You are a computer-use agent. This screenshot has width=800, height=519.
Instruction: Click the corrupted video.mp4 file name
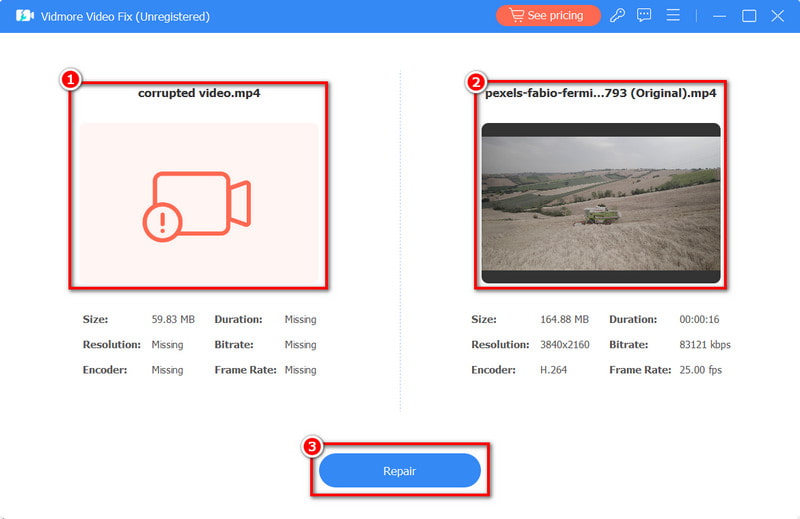[198, 93]
